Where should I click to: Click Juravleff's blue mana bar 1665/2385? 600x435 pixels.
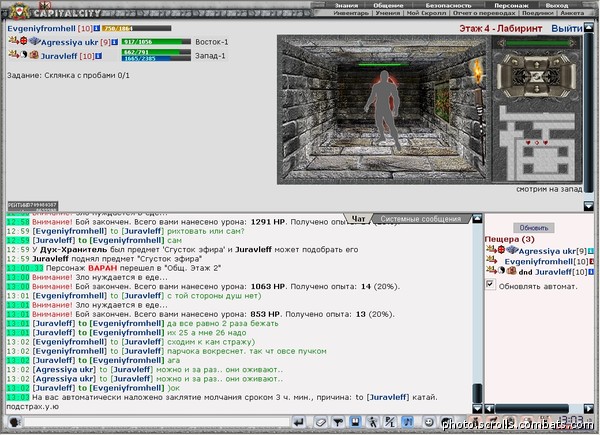pyautogui.click(x=156, y=59)
